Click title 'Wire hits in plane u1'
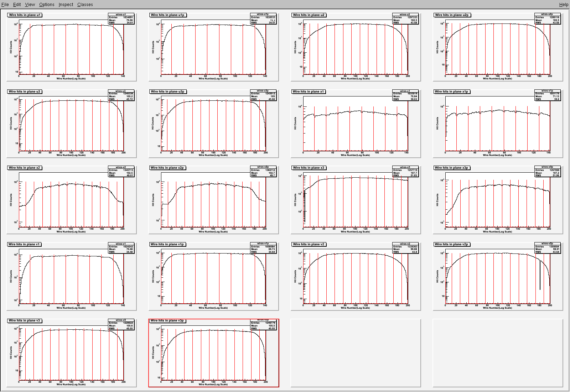Image resolution: width=570 pixels, height=392 pixels. pyautogui.click(x=25, y=15)
